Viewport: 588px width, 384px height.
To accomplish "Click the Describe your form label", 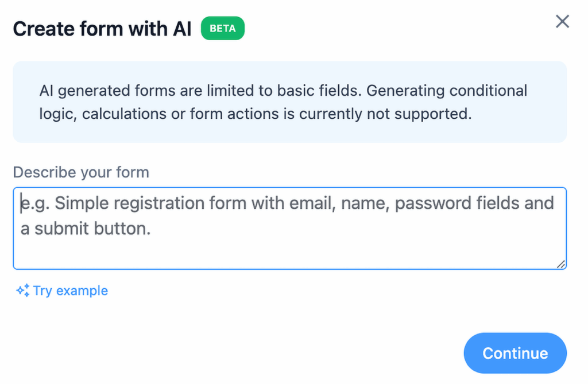I will pyautogui.click(x=80, y=172).
